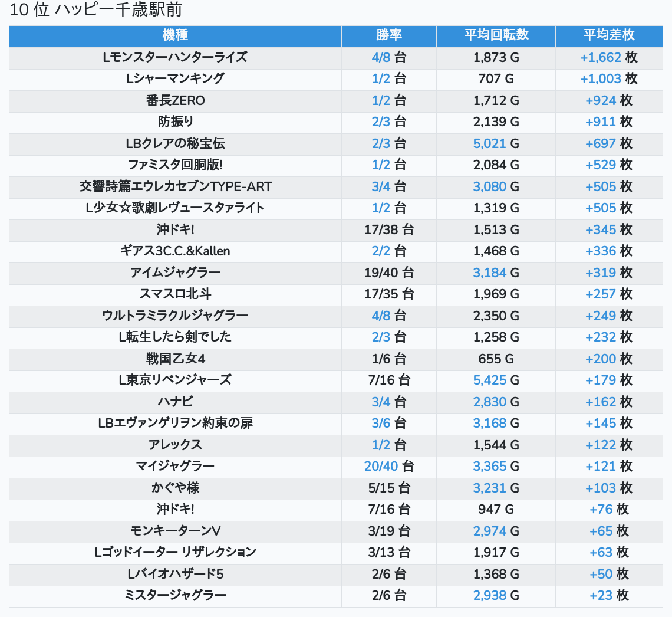
Task: Select ウルトラミラクルジャグラー in the table
Action: pyautogui.click(x=175, y=316)
